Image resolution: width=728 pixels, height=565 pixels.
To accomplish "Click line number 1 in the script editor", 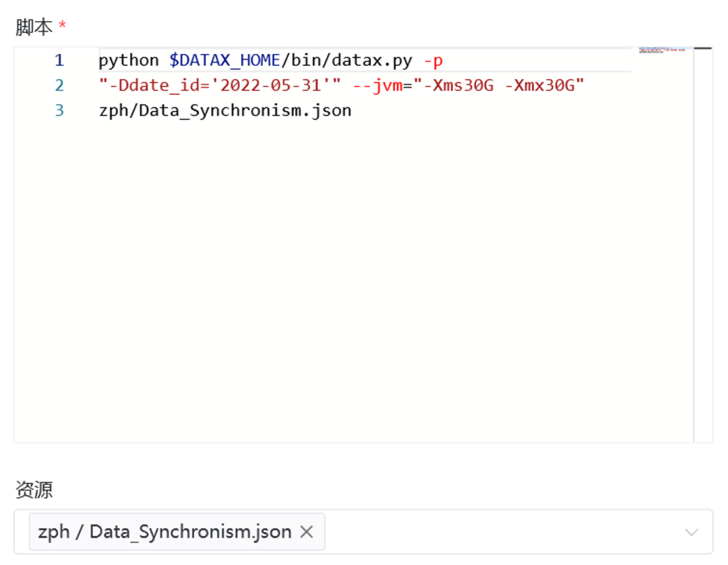I will coord(59,61).
